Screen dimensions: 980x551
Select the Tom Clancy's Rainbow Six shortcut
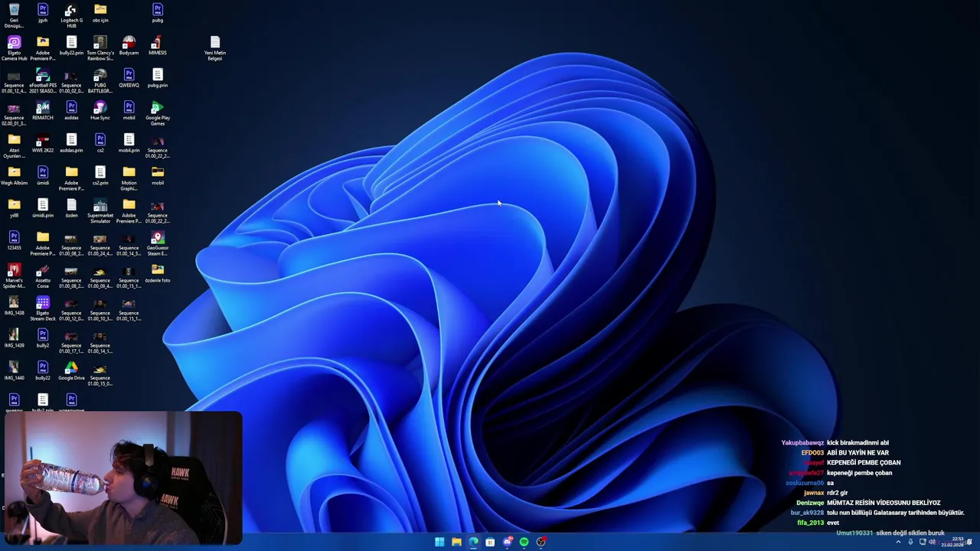100,48
